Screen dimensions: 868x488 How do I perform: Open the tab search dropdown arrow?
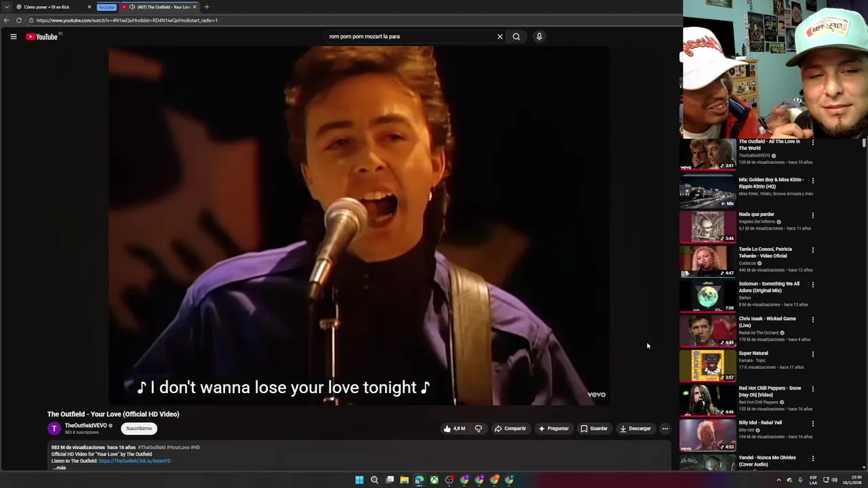pos(6,7)
